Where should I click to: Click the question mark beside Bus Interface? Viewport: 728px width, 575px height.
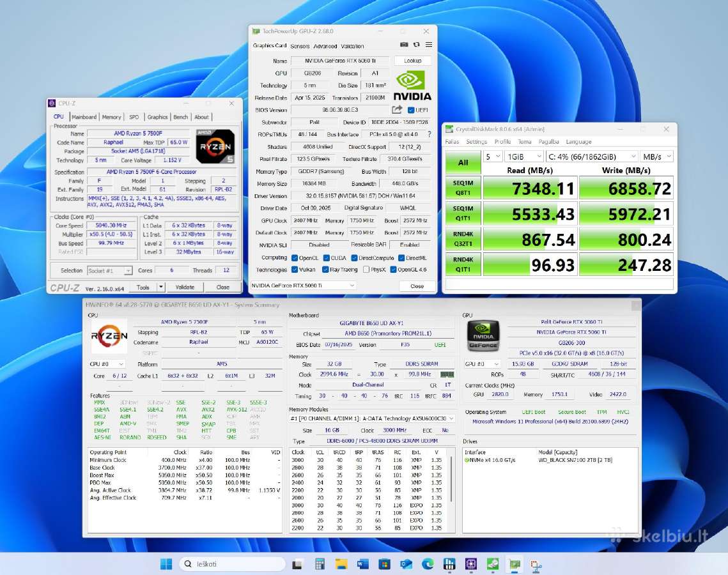430,134
